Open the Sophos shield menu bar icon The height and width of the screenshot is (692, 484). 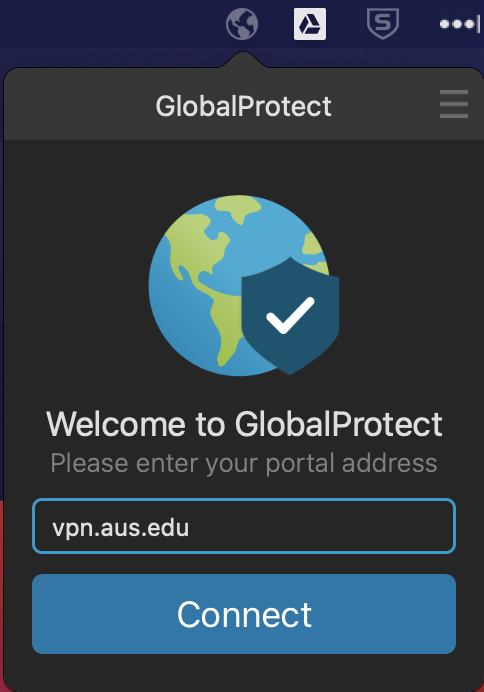coord(383,24)
